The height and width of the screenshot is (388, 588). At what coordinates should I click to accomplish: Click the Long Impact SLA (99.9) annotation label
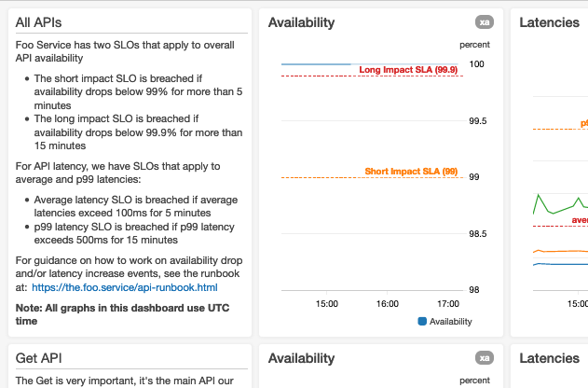click(407, 70)
